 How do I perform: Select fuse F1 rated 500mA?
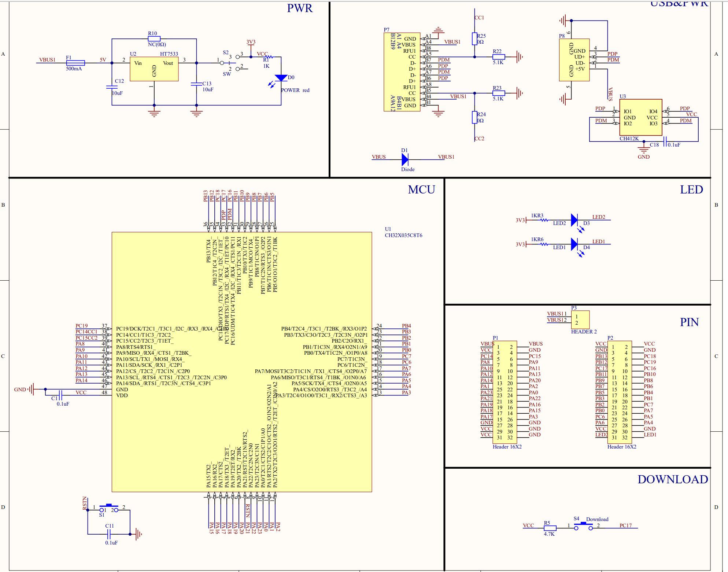(75, 63)
